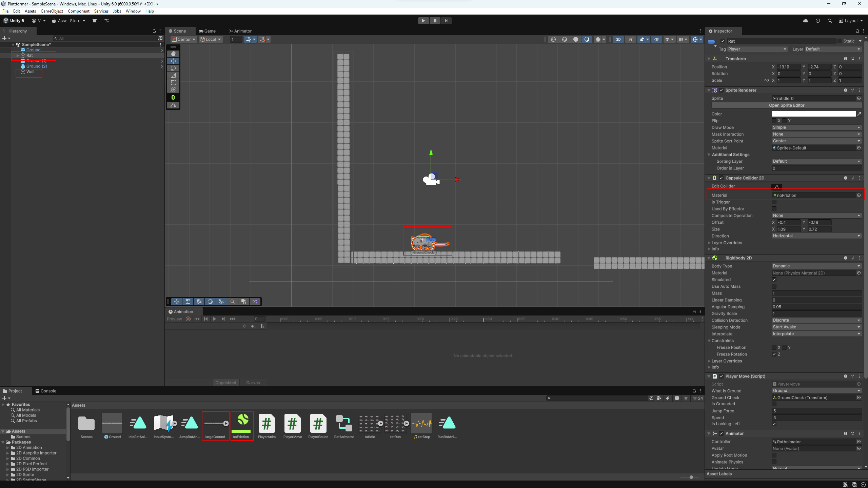Click the Step frame button
The height and width of the screenshot is (488, 868).
coord(446,21)
